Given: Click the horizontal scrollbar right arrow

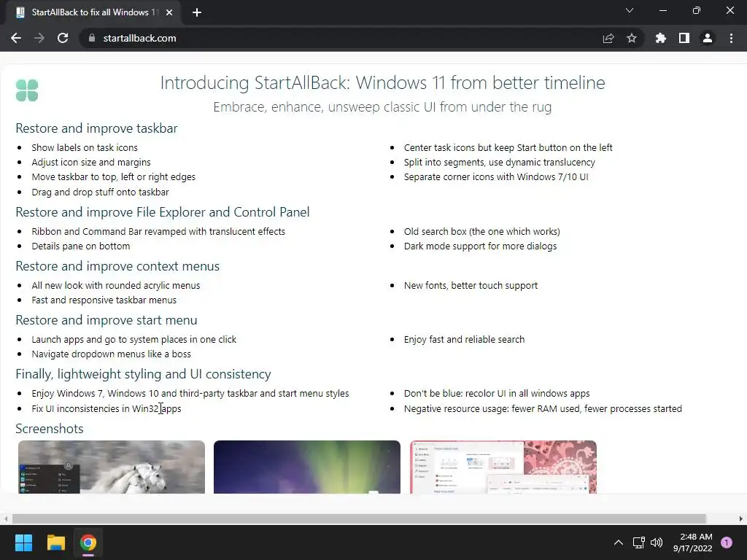Looking at the screenshot, I should 741,518.
